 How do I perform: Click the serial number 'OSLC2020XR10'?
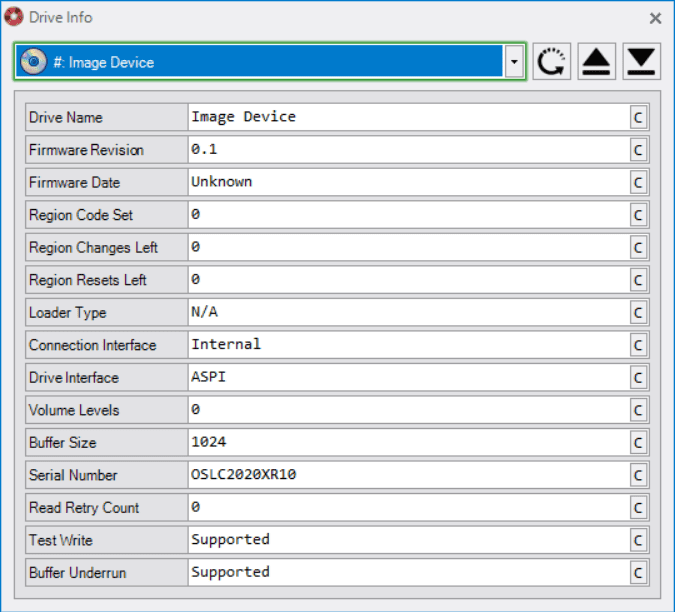click(244, 474)
